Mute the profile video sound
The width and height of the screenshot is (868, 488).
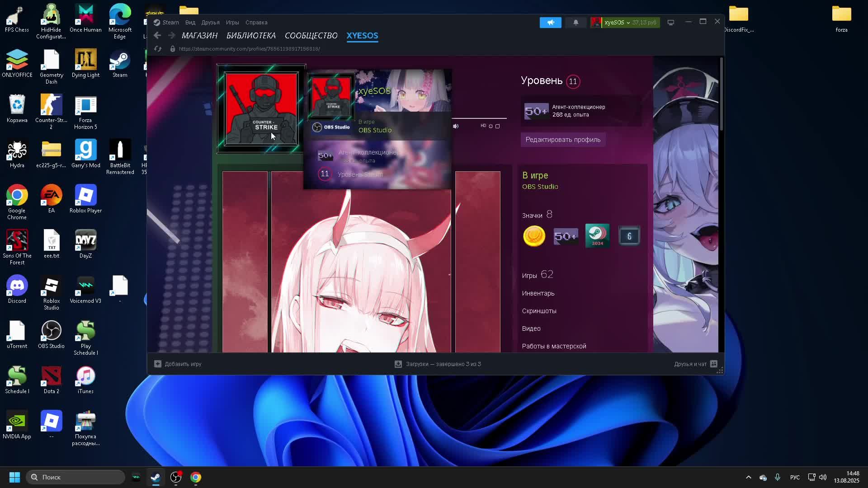point(456,126)
